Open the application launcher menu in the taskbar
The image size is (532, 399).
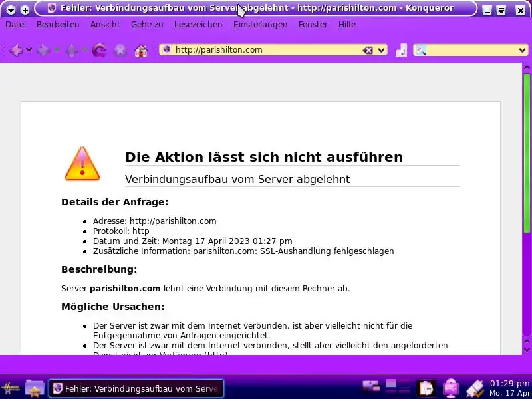[x=10, y=388]
